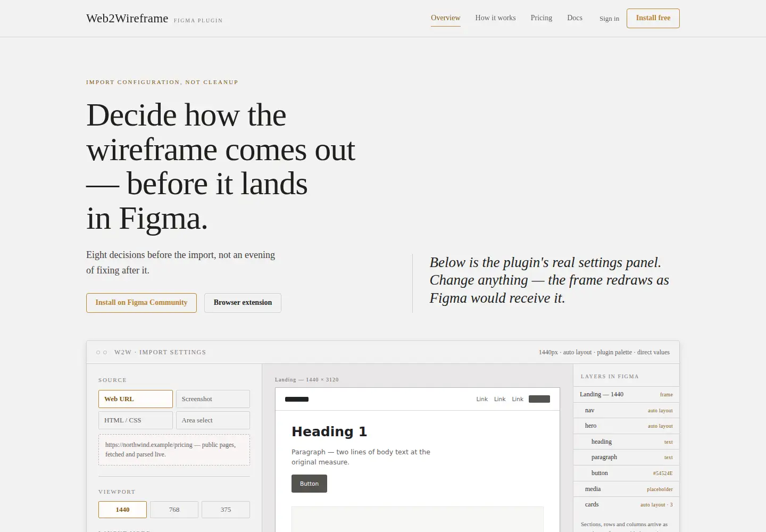Click the first window dot in panel header
The image size is (766, 532).
(98, 352)
